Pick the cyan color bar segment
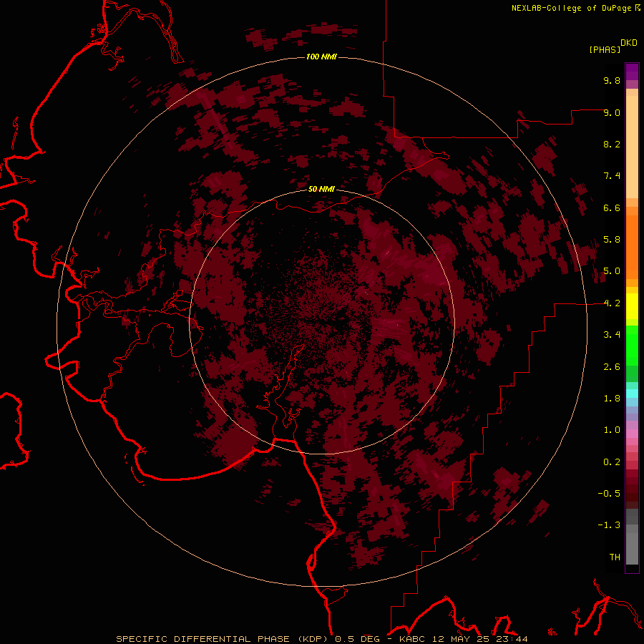The height and width of the screenshot is (644, 644). 632,393
